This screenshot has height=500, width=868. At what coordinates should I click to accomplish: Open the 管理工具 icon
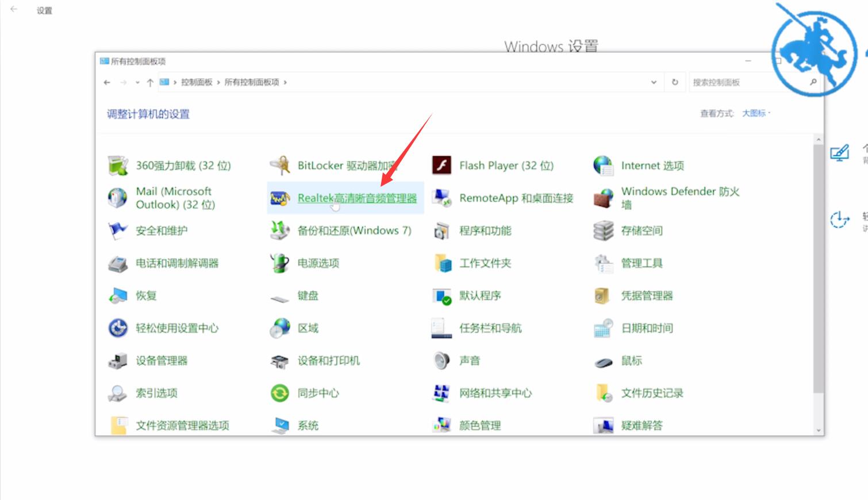click(603, 263)
